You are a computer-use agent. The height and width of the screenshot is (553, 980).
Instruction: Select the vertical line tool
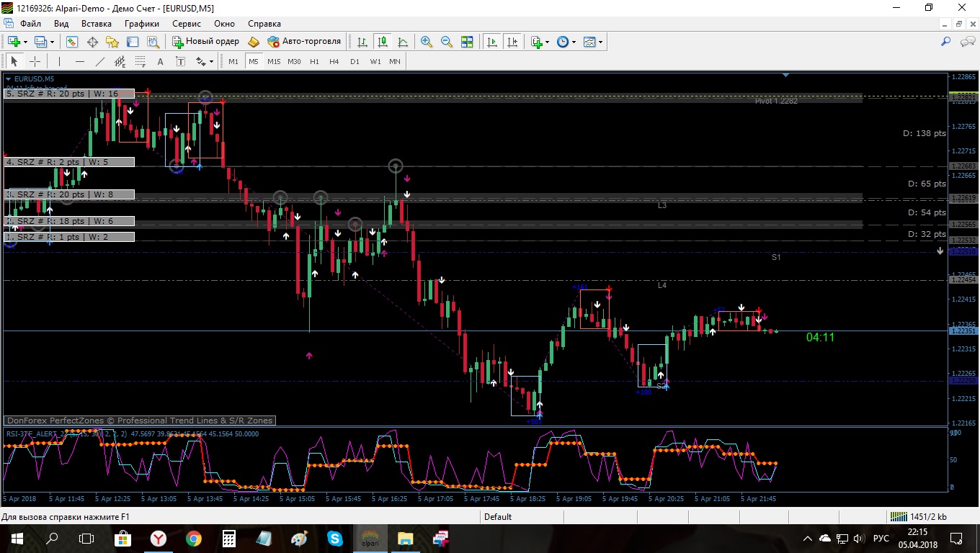pyautogui.click(x=60, y=61)
